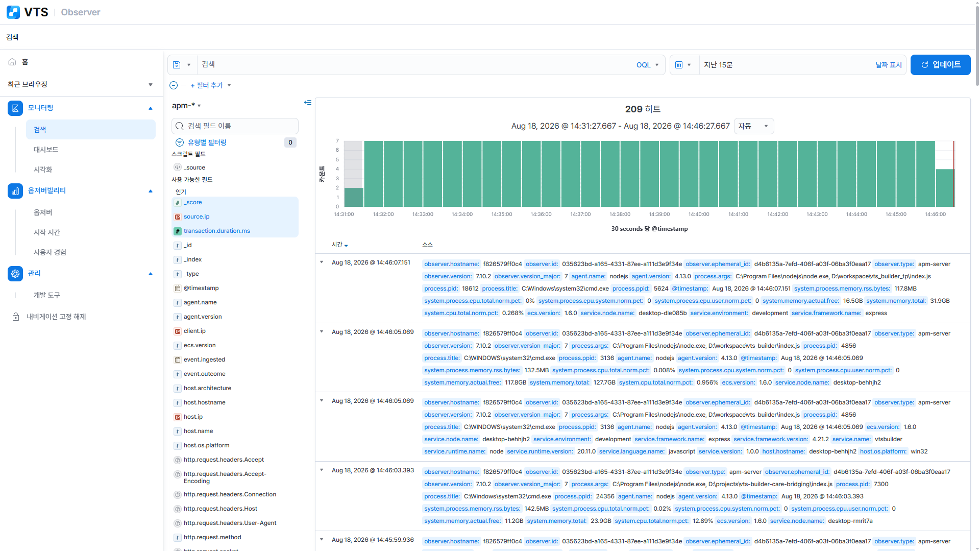
Task: Click the unpin navigation link
Action: pos(56,317)
